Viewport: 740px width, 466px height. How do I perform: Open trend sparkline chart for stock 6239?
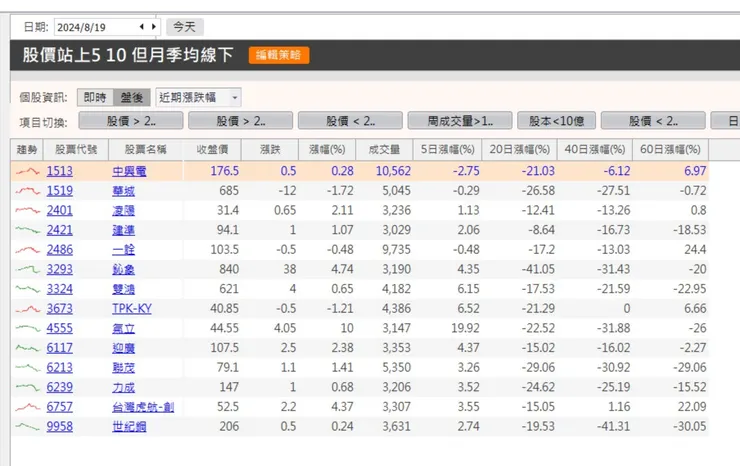27,387
